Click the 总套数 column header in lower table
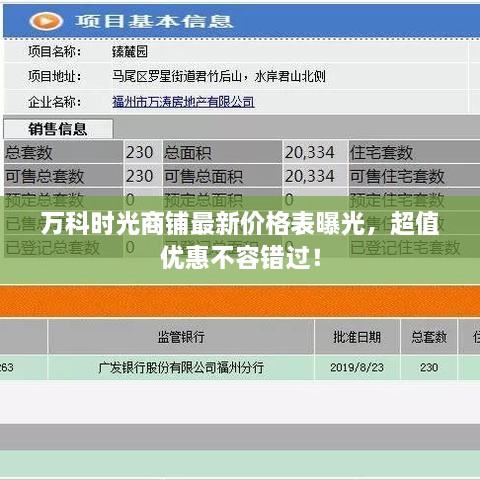 point(429,337)
